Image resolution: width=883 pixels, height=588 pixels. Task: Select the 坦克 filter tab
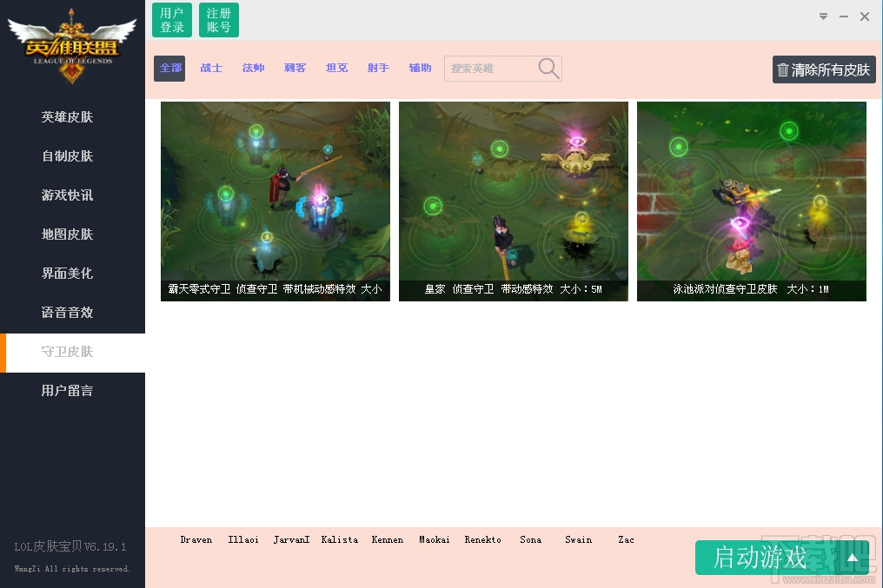point(336,68)
